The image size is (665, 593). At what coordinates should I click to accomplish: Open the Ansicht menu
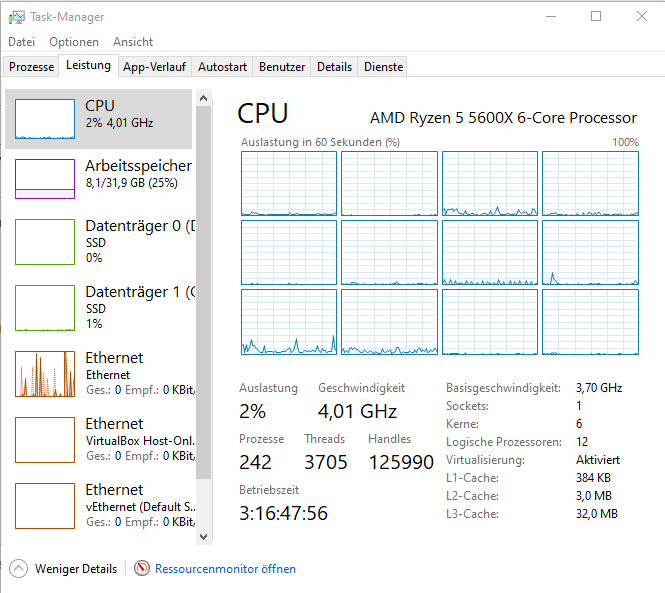click(x=133, y=42)
